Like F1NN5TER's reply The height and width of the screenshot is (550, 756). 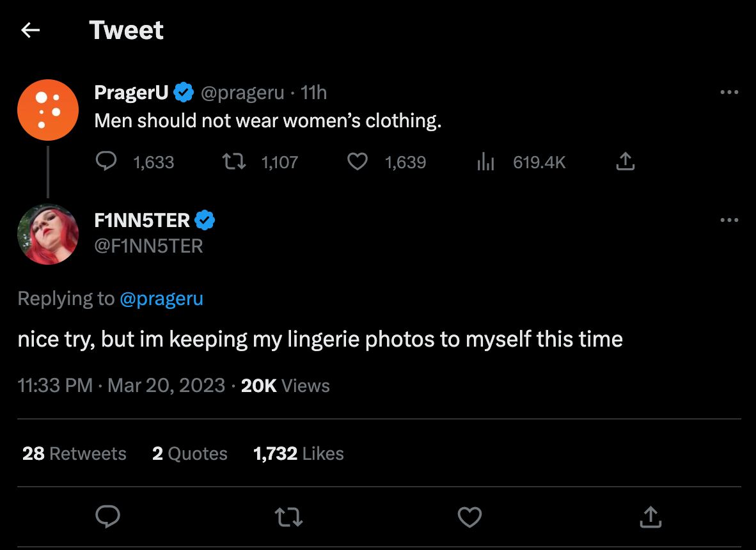pyautogui.click(x=469, y=517)
